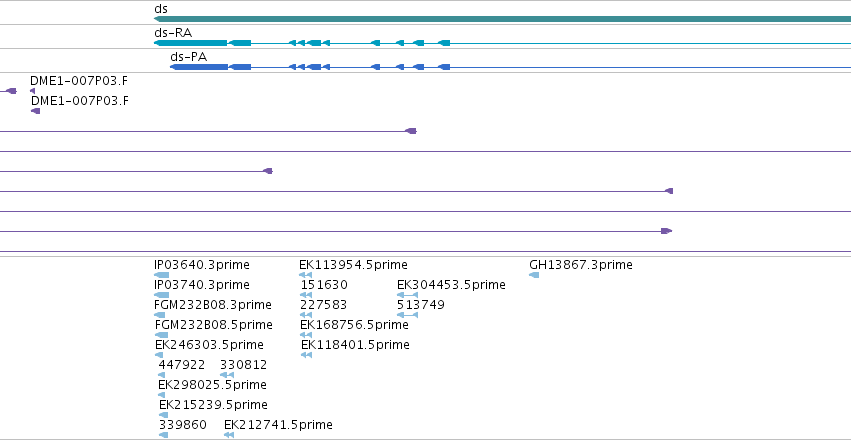
Task: Click the arrow glyph under IP03740.3prime
Action: click(x=162, y=295)
